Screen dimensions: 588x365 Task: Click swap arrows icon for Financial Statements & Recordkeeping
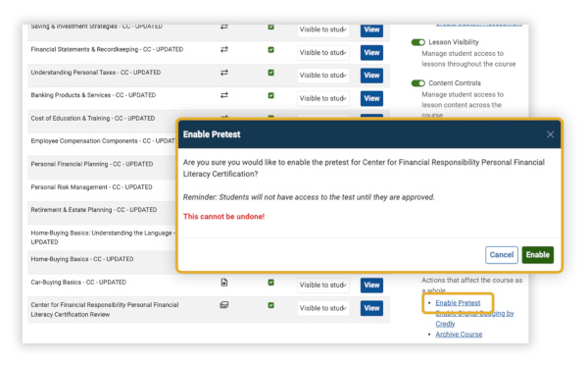click(x=223, y=50)
